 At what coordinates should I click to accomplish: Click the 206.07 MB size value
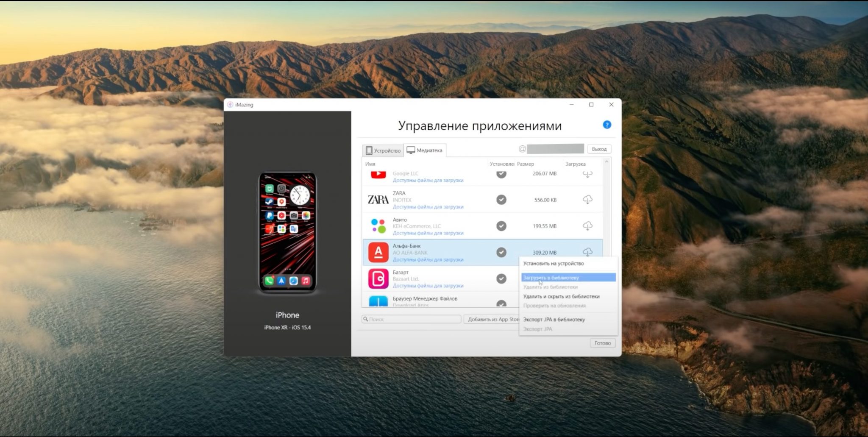pos(545,173)
